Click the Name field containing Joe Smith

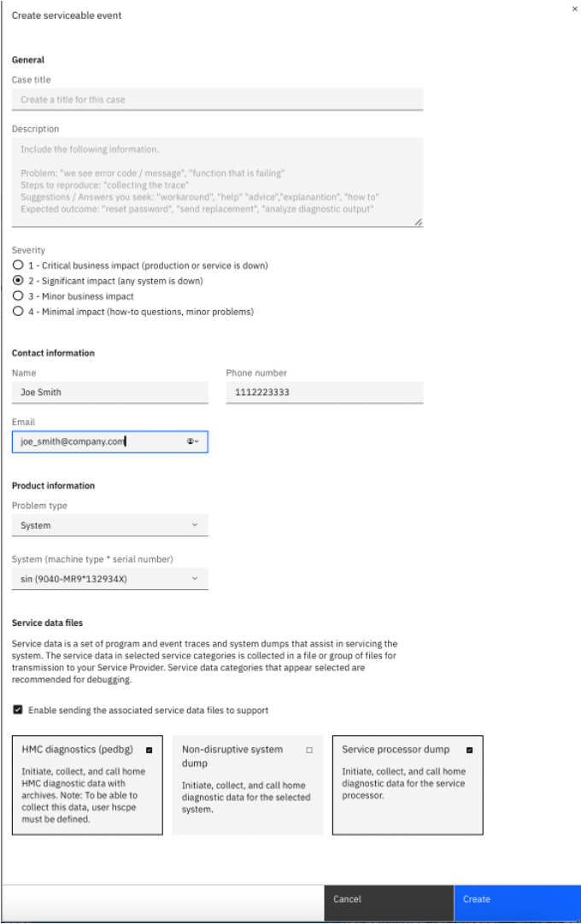click(109, 393)
